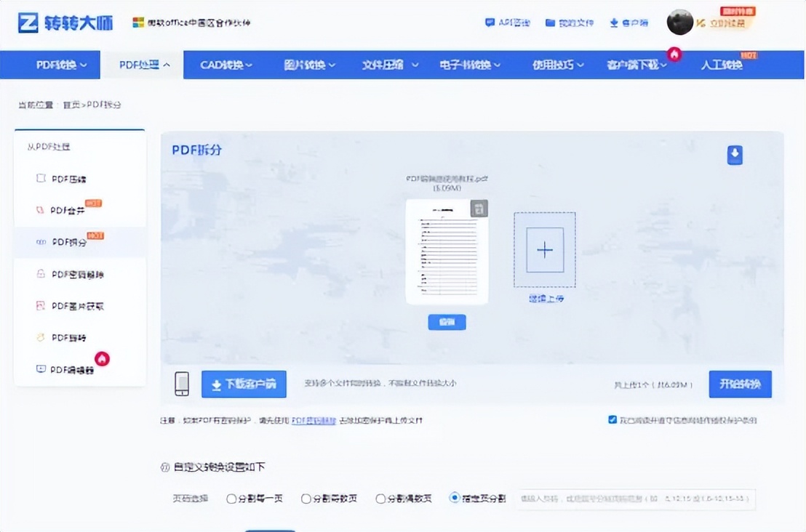Pick the 分割偶数页 radio option
Image resolution: width=806 pixels, height=532 pixels.
[380, 499]
